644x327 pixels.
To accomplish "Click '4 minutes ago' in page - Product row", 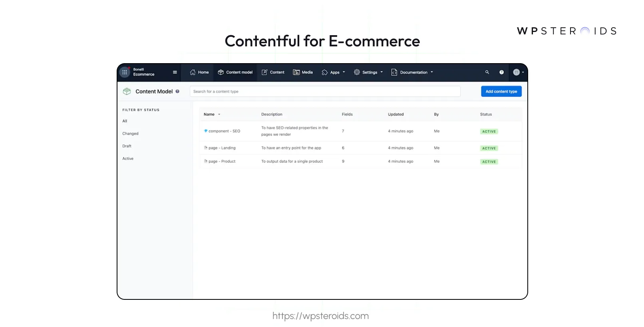I will (401, 162).
